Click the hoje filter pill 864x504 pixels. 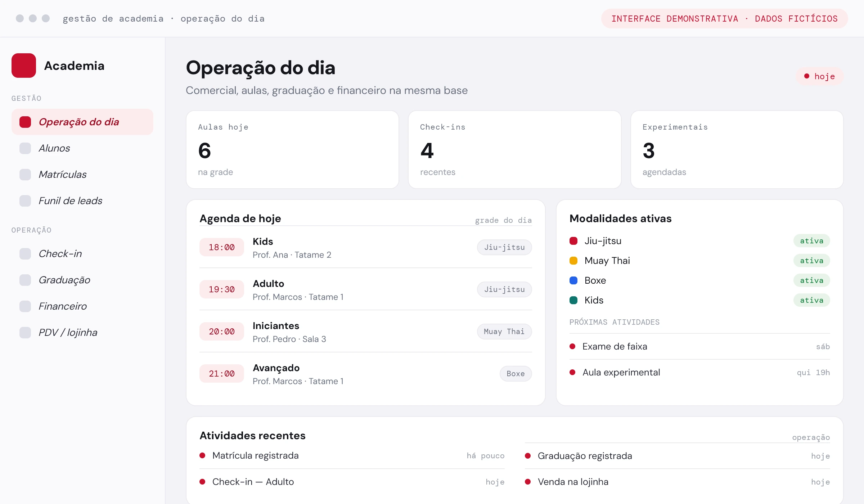(820, 76)
